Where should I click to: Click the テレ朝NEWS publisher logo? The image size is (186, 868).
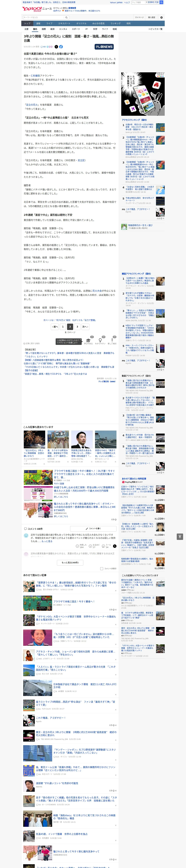click(104, 47)
